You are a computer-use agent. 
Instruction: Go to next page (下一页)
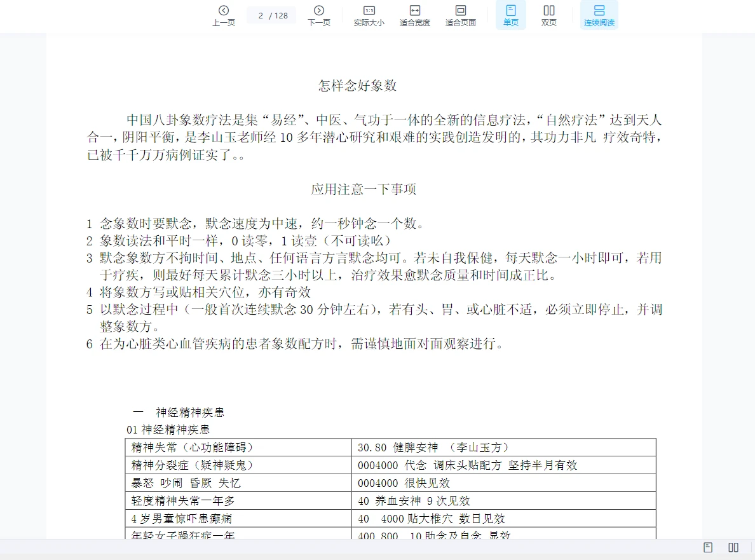click(319, 15)
